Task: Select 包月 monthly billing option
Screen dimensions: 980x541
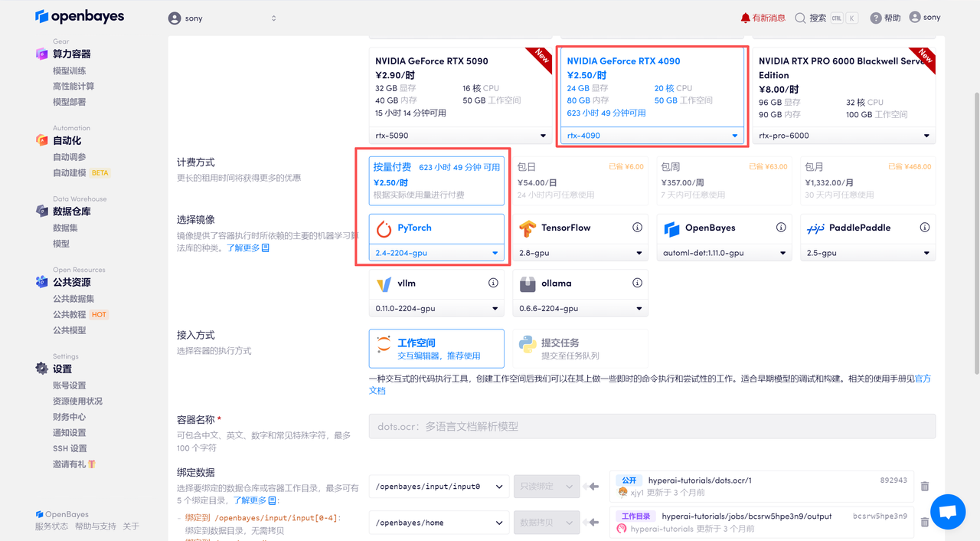Action: point(868,181)
